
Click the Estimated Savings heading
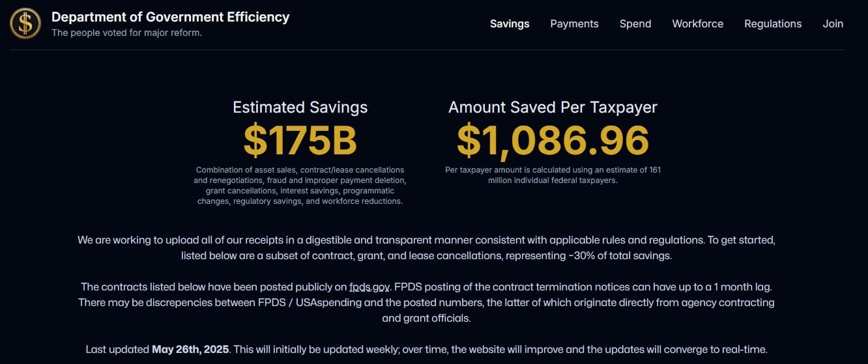tap(300, 107)
